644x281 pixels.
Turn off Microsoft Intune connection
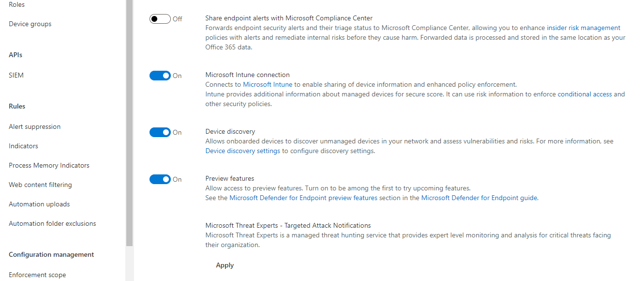(x=161, y=76)
